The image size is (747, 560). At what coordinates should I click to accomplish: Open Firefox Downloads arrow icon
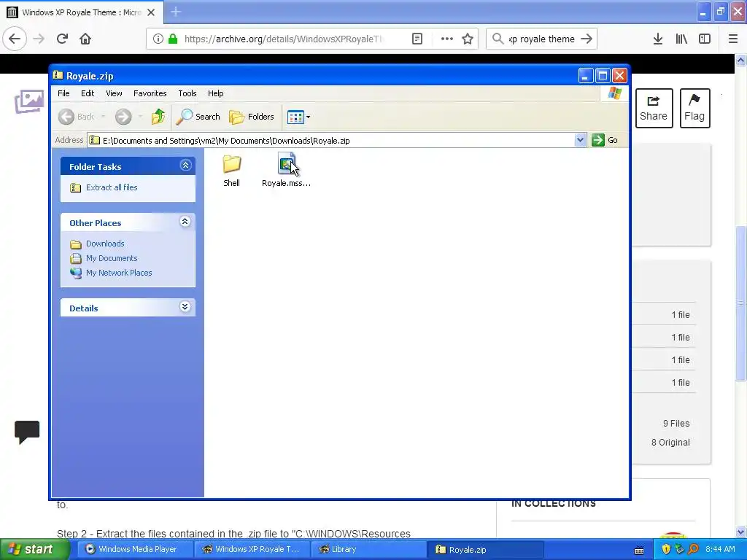(x=658, y=39)
